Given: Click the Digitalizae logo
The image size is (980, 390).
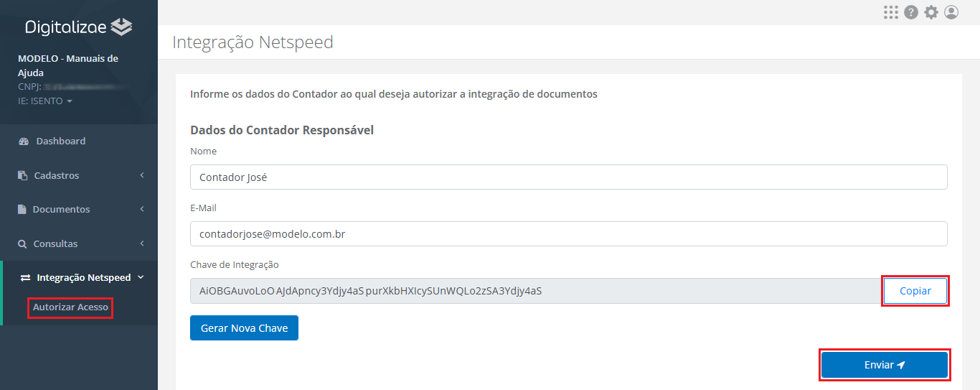Looking at the screenshot, I should tap(79, 27).
